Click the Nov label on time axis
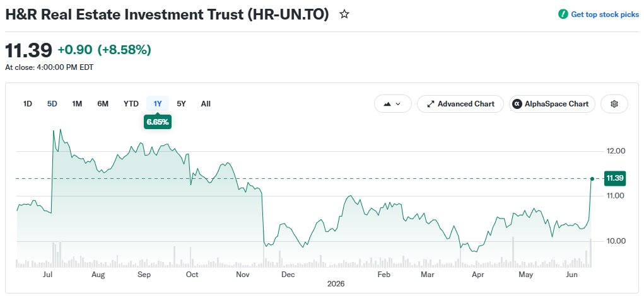Screen dimensions: 644x296 [243, 274]
